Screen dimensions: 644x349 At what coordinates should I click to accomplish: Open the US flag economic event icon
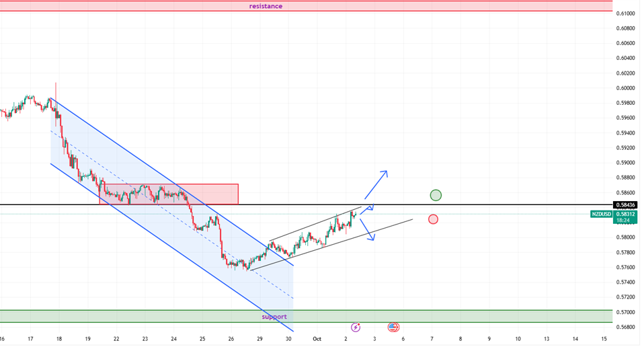coord(393,327)
